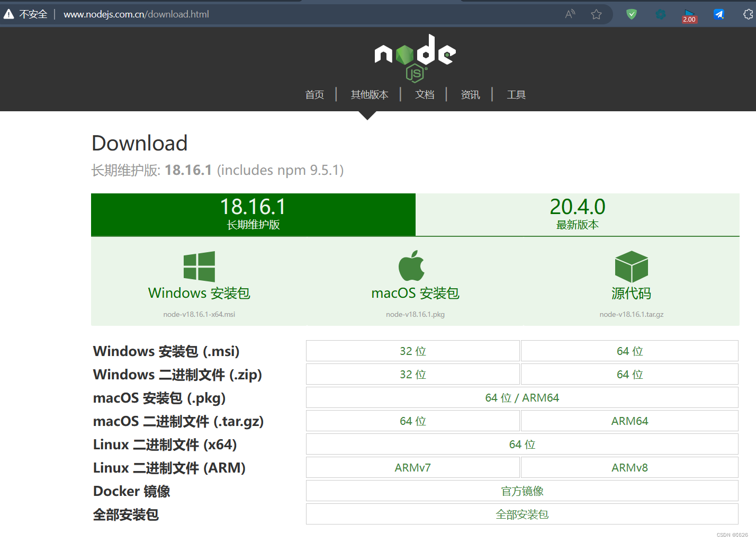Image resolution: width=756 pixels, height=542 pixels.
Task: Click node-v18.16.1.tar.gz file name
Action: point(632,314)
